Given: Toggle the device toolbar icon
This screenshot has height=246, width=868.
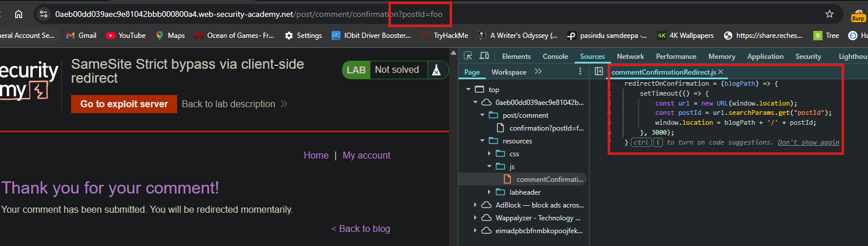Looking at the screenshot, I should click(x=484, y=57).
